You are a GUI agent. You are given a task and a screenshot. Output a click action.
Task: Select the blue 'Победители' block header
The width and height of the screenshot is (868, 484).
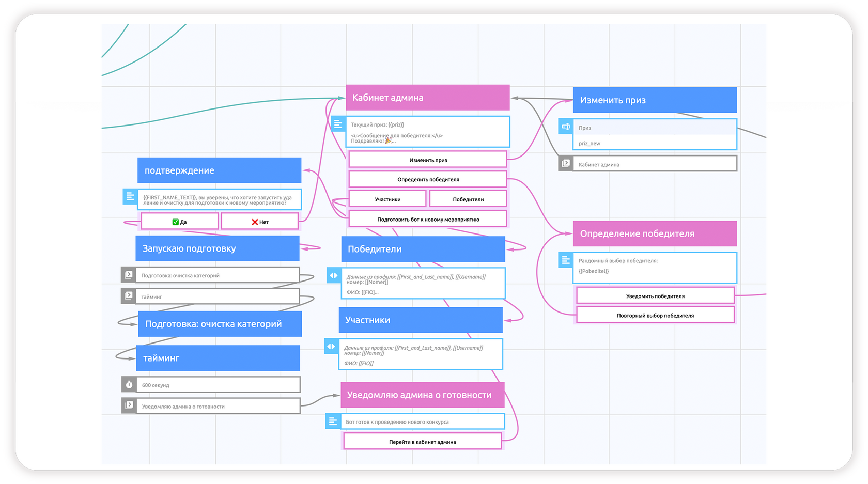click(423, 249)
